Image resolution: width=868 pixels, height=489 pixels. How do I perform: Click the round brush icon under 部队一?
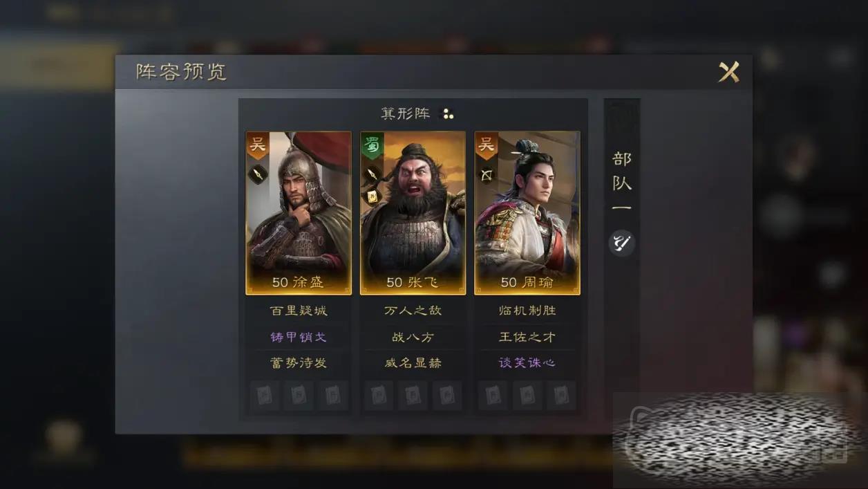click(x=621, y=243)
